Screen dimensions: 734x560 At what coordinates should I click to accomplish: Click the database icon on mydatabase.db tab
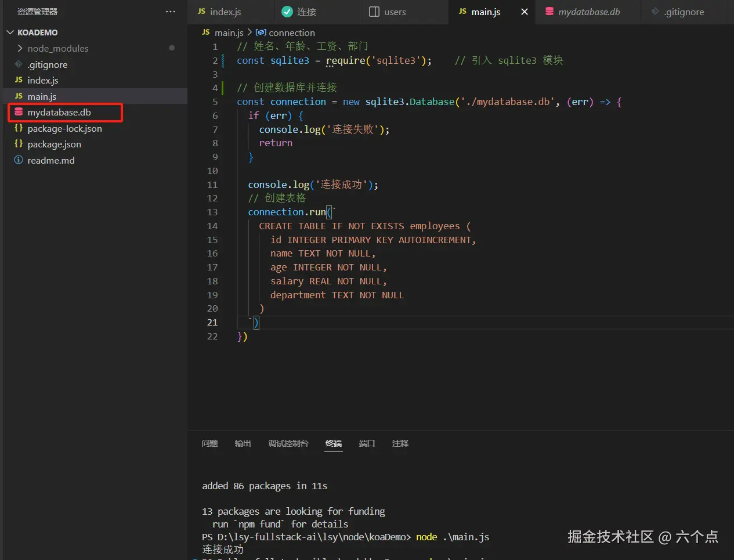549,12
